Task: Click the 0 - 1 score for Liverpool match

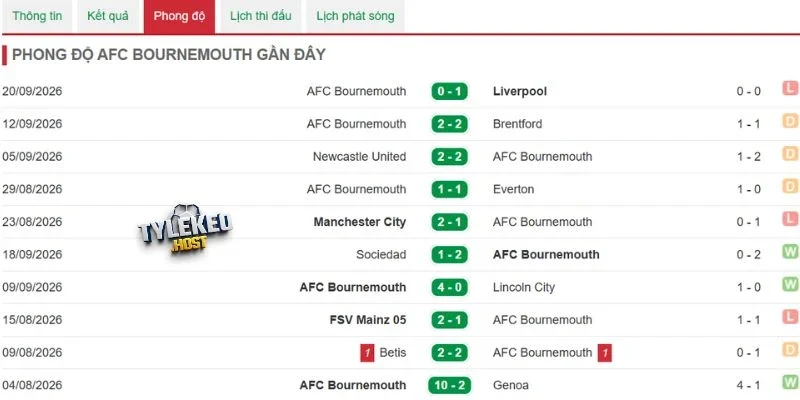Action: [x=449, y=91]
